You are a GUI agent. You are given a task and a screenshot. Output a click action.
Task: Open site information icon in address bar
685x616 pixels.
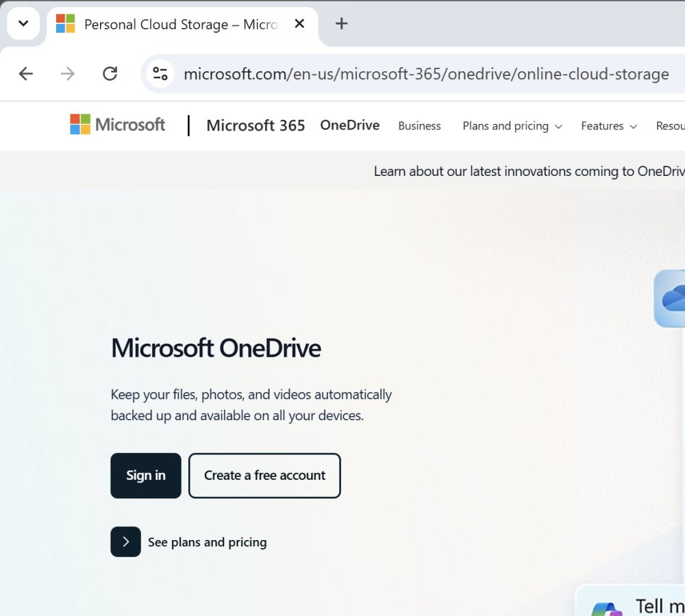(x=160, y=74)
